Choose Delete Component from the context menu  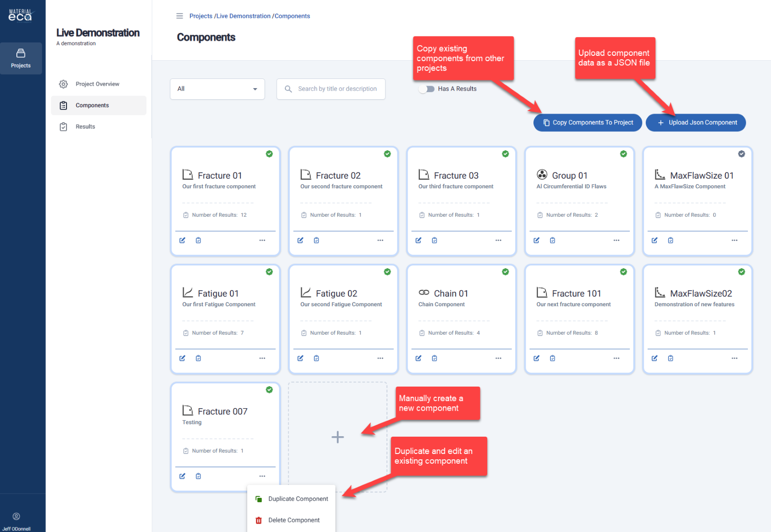point(293,520)
